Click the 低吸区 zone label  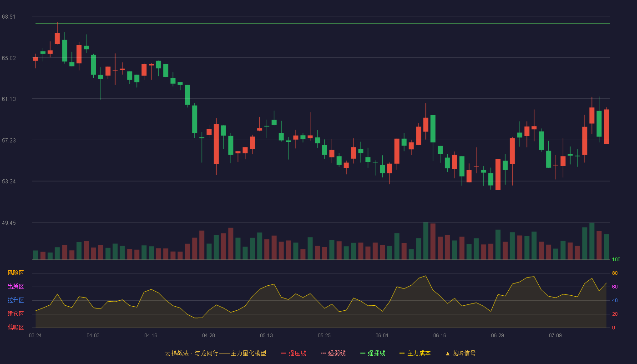16,328
